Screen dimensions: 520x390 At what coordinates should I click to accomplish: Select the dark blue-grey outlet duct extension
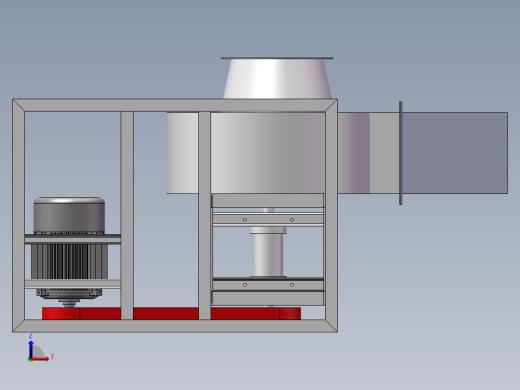click(455, 153)
